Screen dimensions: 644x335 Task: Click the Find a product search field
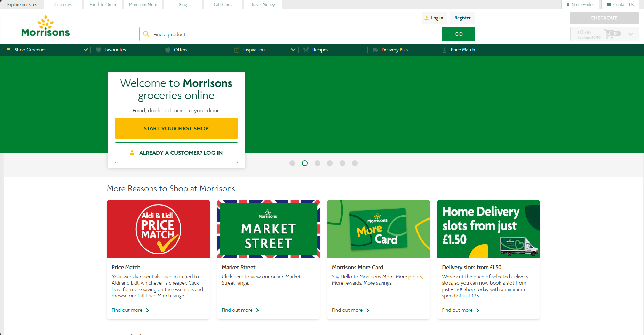tap(291, 34)
